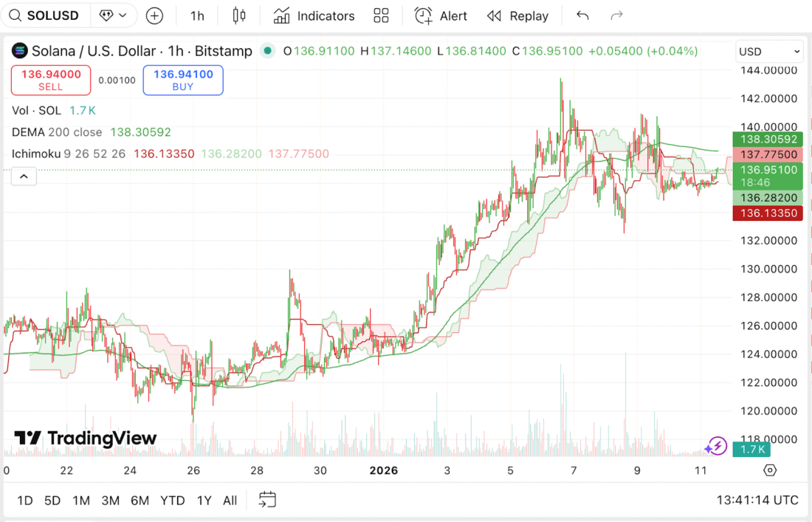Click the green market status dot
This screenshot has width=812, height=522.
coord(267,51)
